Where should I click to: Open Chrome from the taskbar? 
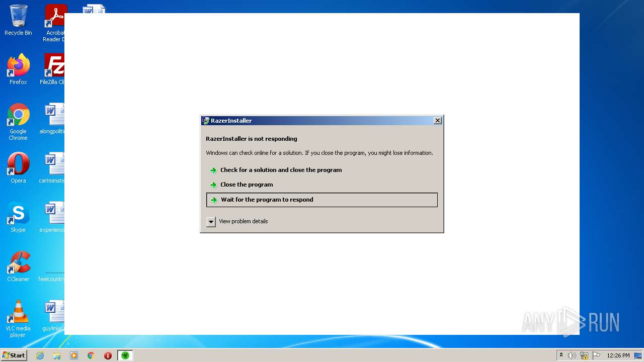91,355
